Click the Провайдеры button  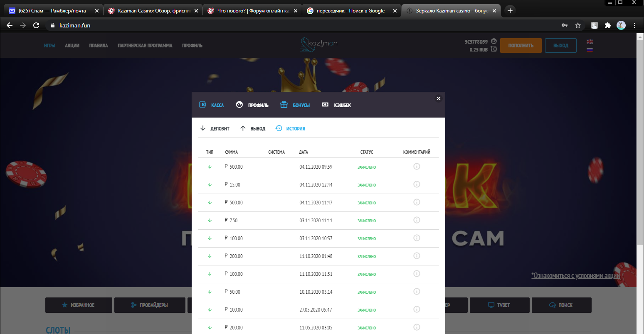[x=150, y=305]
